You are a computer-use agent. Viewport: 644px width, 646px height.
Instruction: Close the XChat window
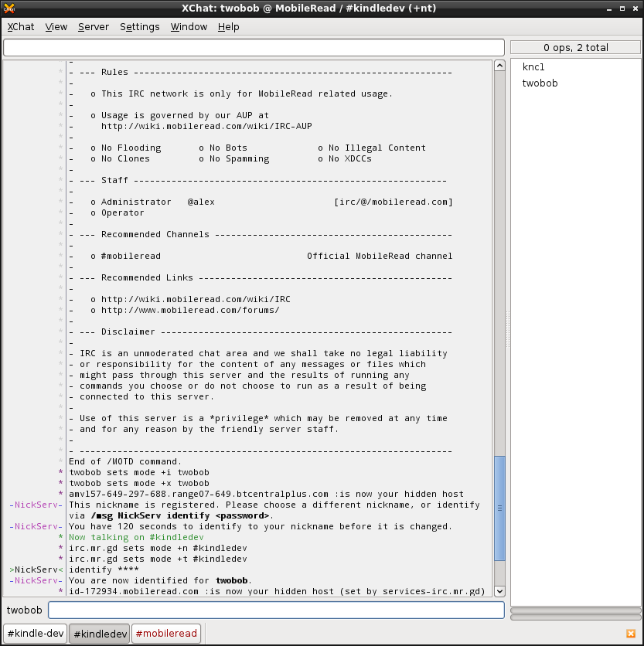click(635, 8)
